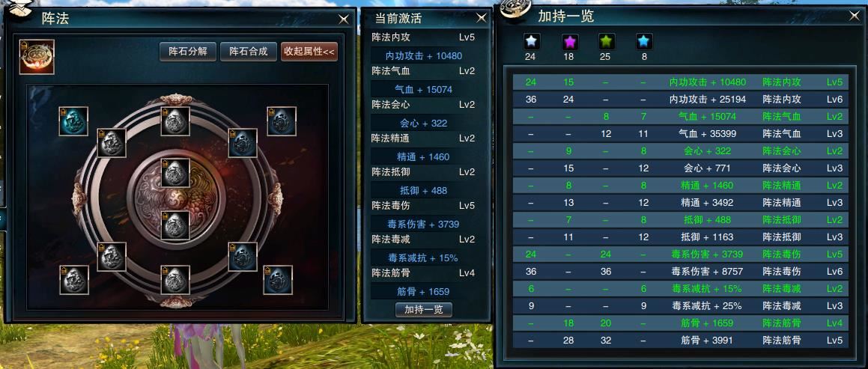The width and height of the screenshot is (868, 369).
Task: Open 阵石分解 stone decompose
Action: coord(188,52)
